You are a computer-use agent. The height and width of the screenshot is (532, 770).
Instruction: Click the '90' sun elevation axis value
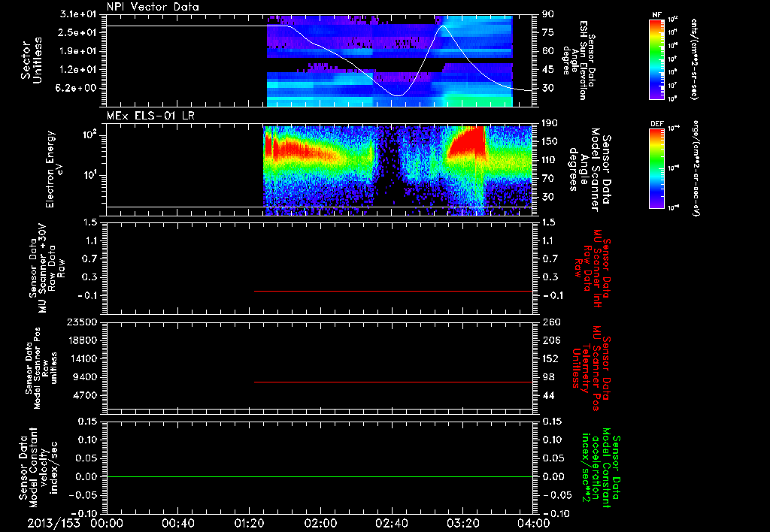(x=548, y=14)
